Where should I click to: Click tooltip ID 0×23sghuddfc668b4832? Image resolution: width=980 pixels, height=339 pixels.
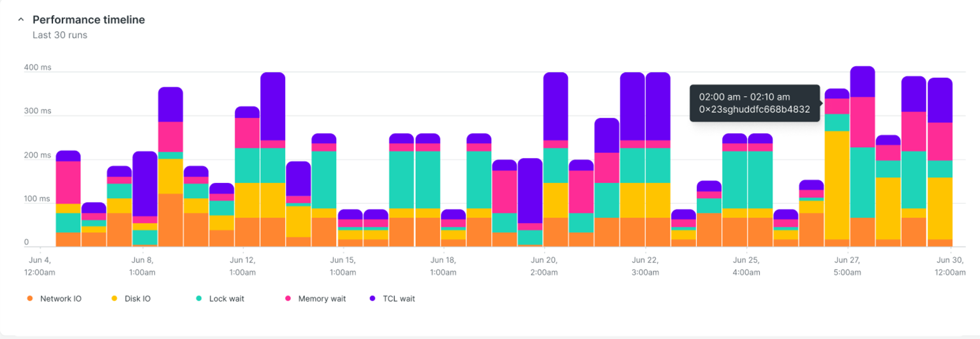coord(754,110)
